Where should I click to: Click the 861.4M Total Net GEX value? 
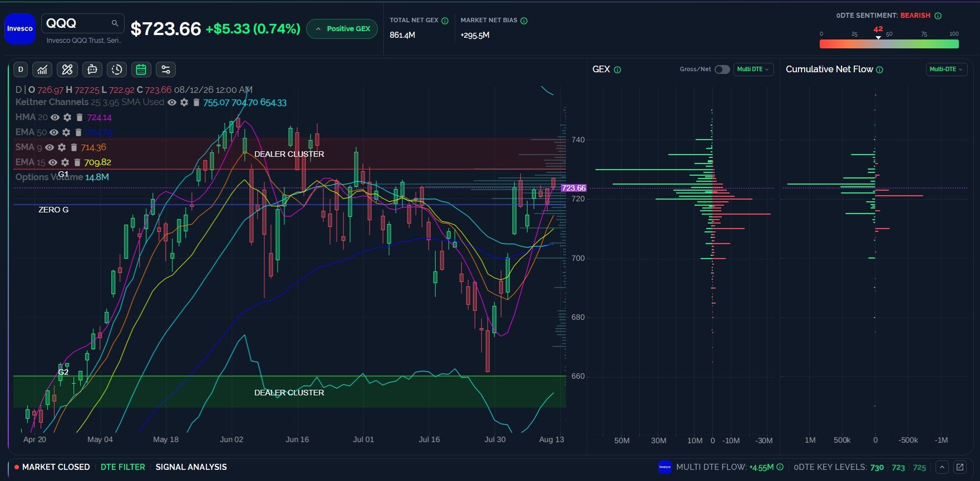click(x=402, y=35)
